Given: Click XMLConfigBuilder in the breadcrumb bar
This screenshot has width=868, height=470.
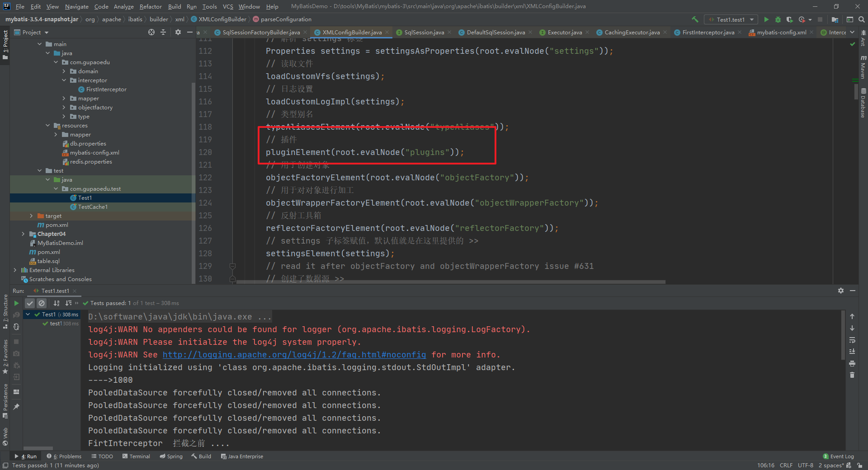Looking at the screenshot, I should click(x=222, y=19).
